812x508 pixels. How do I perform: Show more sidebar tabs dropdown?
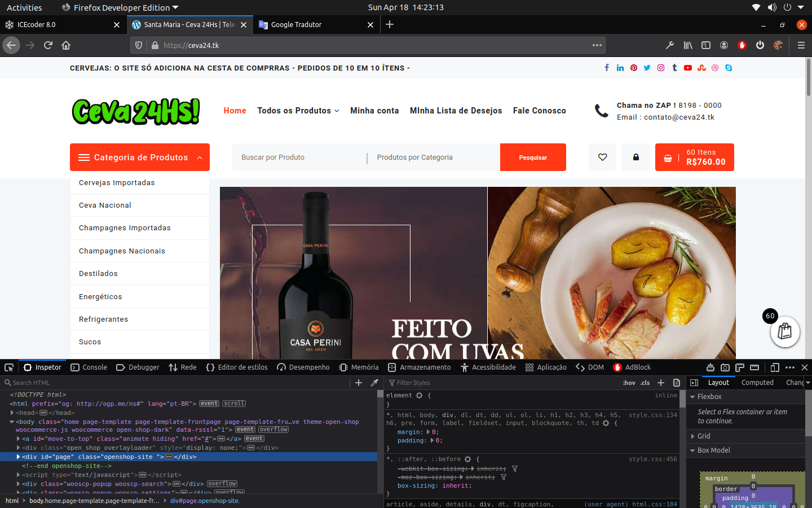point(807,383)
